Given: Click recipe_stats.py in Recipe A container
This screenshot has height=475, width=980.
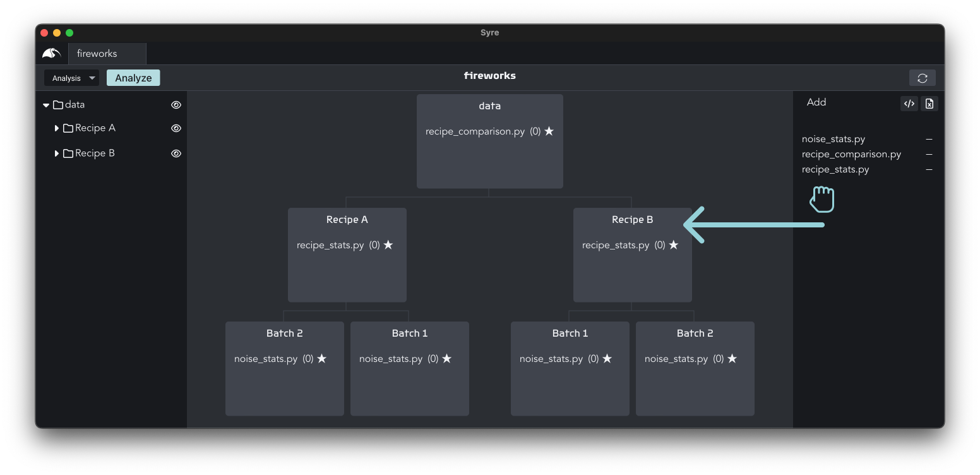Looking at the screenshot, I should tap(330, 245).
